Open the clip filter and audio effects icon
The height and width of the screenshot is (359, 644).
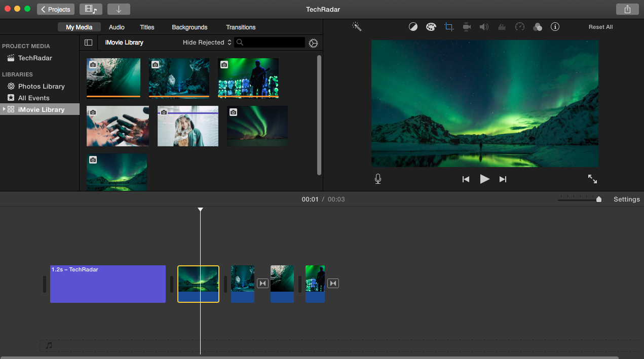(538, 27)
